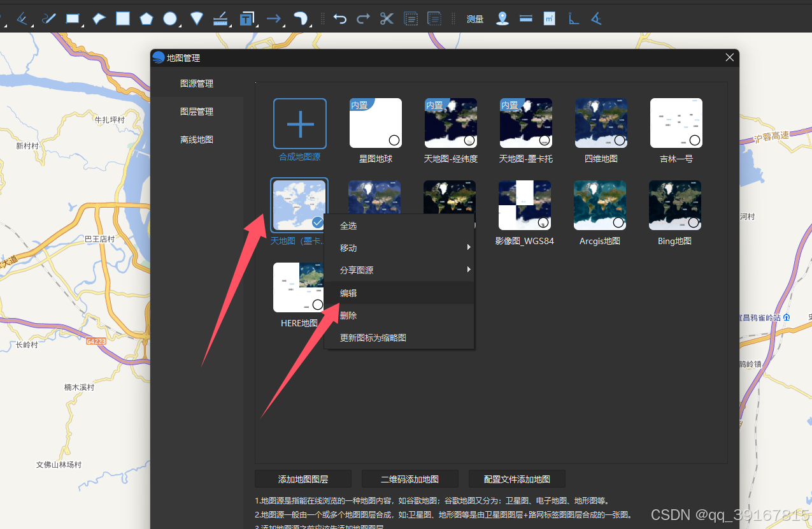Image resolution: width=812 pixels, height=529 pixels.
Task: Click the 星图地球 label text
Action: [x=376, y=159]
